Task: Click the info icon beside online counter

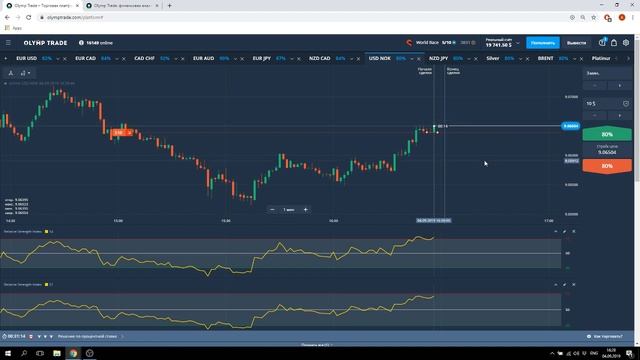Action: pyautogui.click(x=81, y=42)
